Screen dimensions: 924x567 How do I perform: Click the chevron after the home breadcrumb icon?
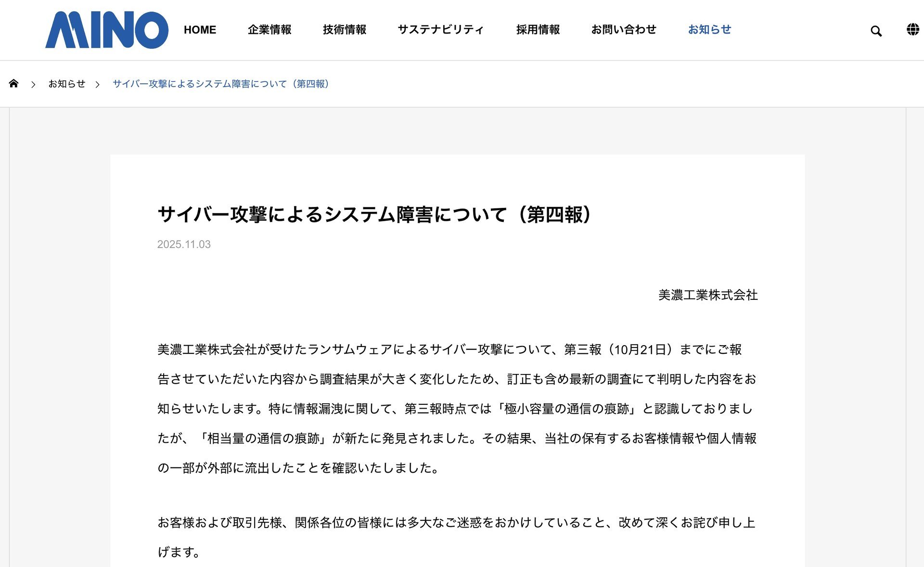(33, 84)
